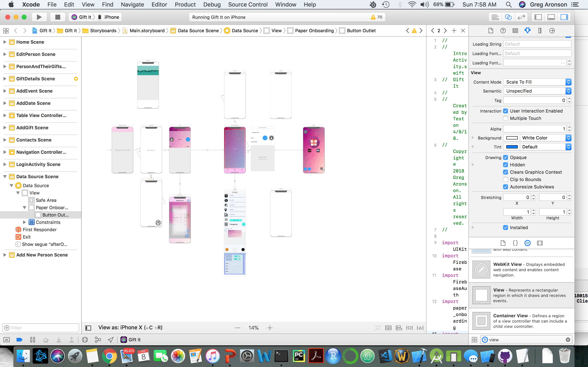Expand the GiftDetails Scene
Image resolution: width=588 pixels, height=367 pixels.
click(5, 79)
